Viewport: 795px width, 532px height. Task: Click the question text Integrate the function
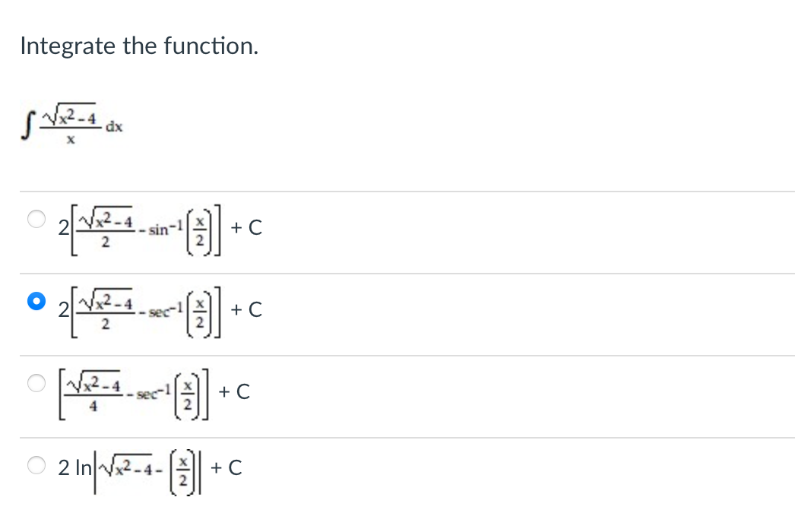point(138,46)
